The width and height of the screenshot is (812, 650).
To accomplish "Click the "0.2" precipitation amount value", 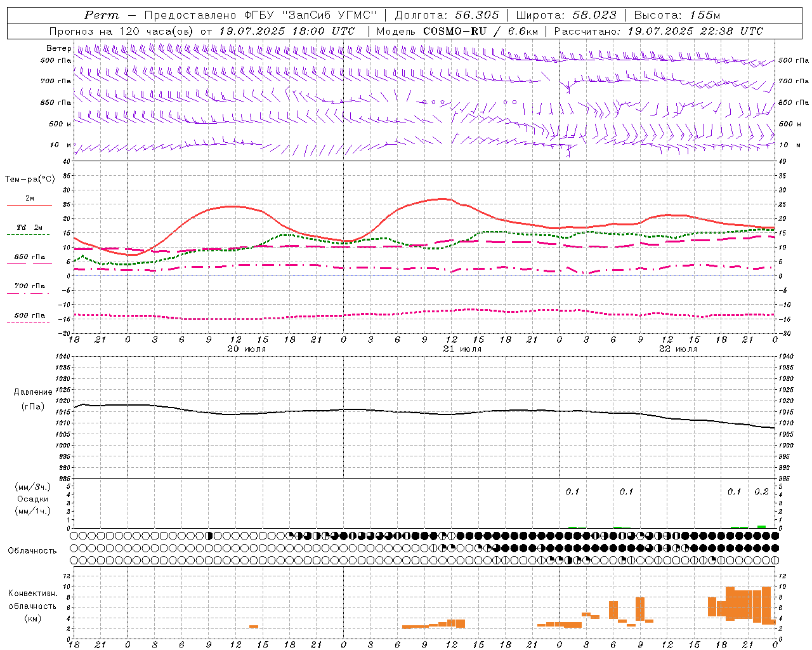I will coord(761,492).
